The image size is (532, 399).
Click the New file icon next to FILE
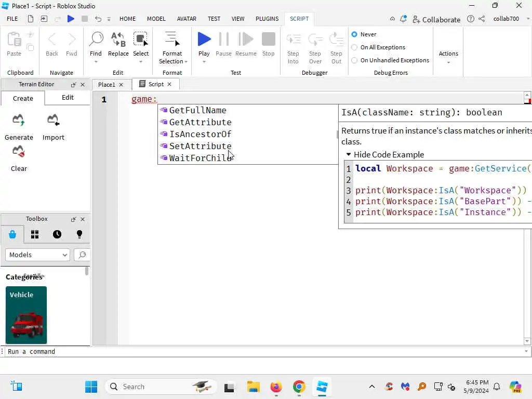31,19
